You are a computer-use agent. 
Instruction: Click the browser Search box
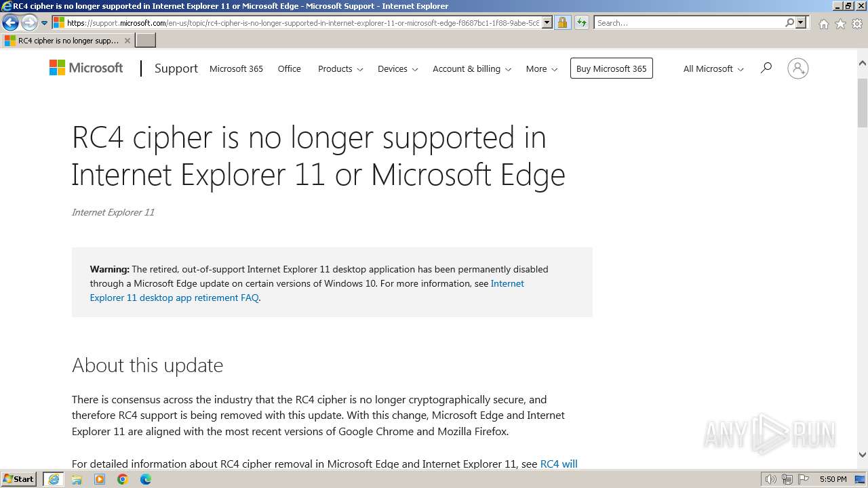689,23
